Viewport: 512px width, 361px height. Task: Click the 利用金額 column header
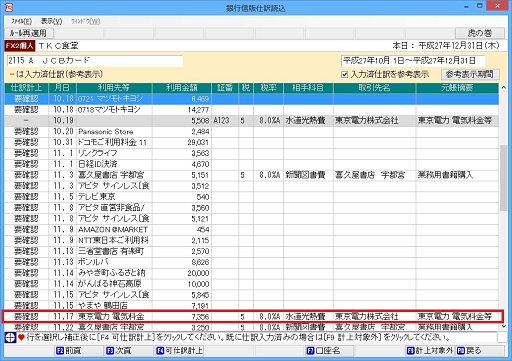tap(182, 88)
